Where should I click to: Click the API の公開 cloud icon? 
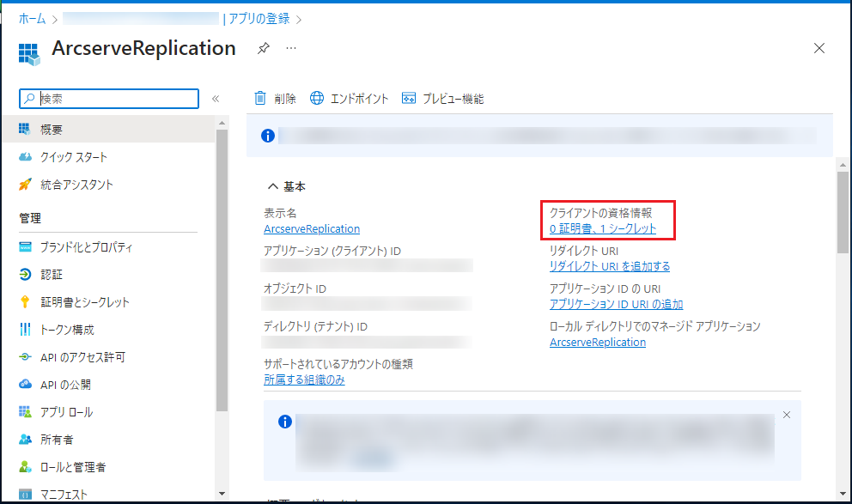(25, 384)
